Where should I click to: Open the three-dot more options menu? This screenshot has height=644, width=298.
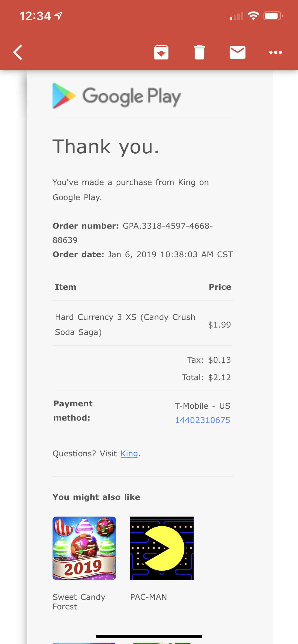pyautogui.click(x=275, y=52)
